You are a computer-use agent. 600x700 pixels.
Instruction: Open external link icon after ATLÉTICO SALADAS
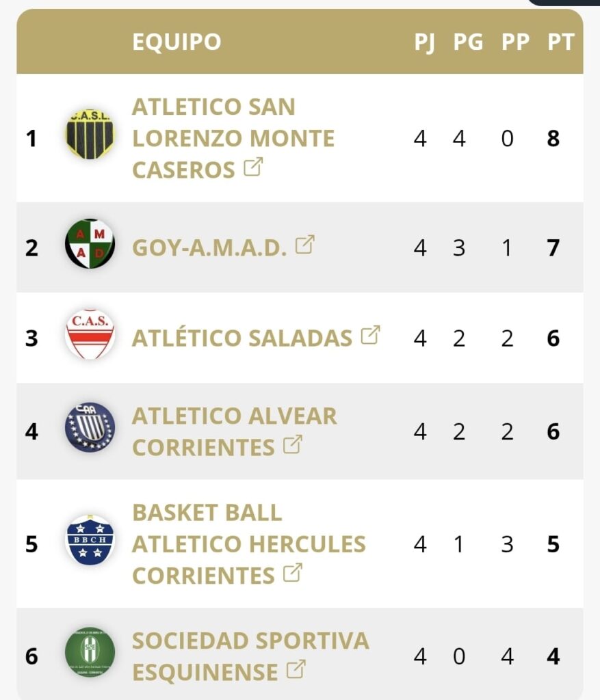pos(370,335)
